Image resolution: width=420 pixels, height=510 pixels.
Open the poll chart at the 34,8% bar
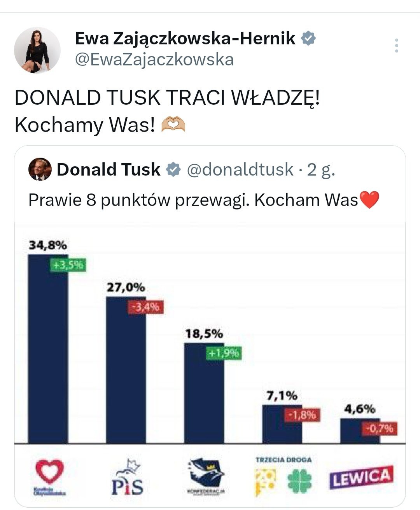48,350
